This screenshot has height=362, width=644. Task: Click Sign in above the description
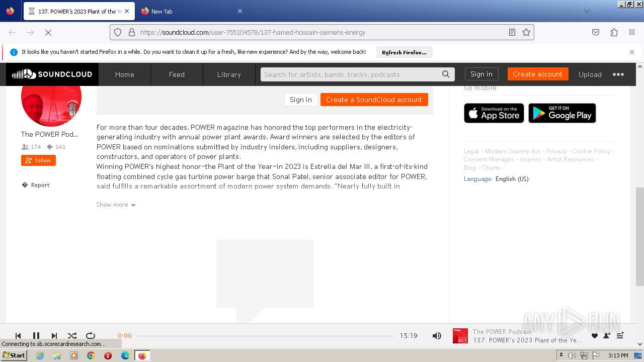(301, 100)
